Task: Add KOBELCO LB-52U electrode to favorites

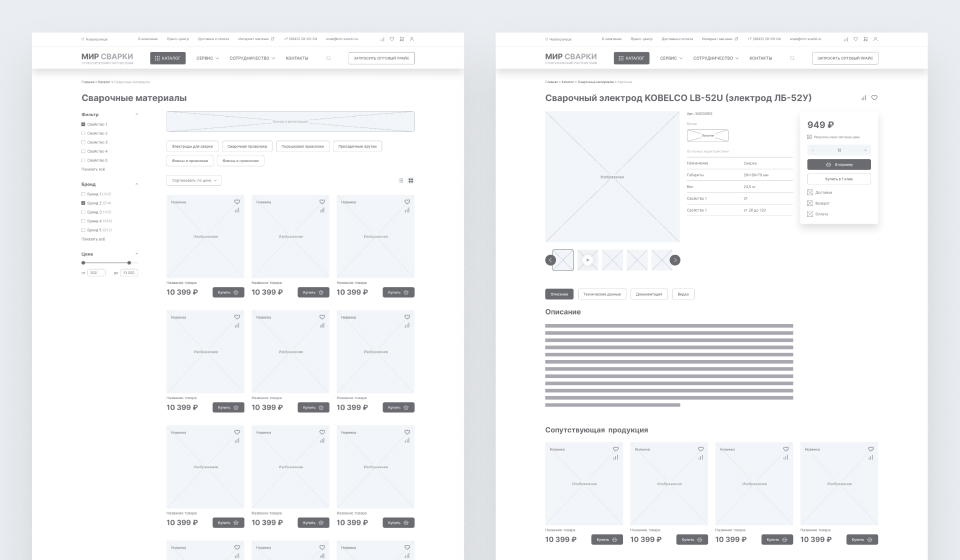Action: (874, 98)
